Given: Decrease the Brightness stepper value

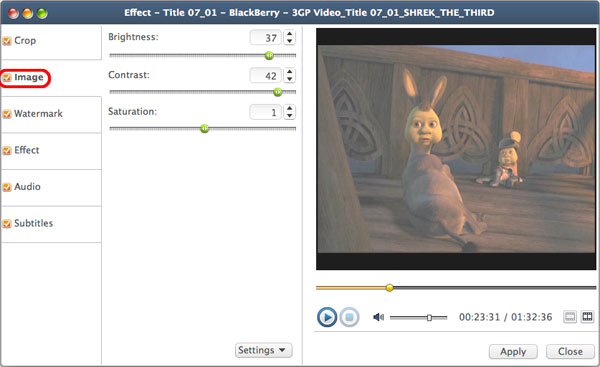Looking at the screenshot, I should click(290, 41).
